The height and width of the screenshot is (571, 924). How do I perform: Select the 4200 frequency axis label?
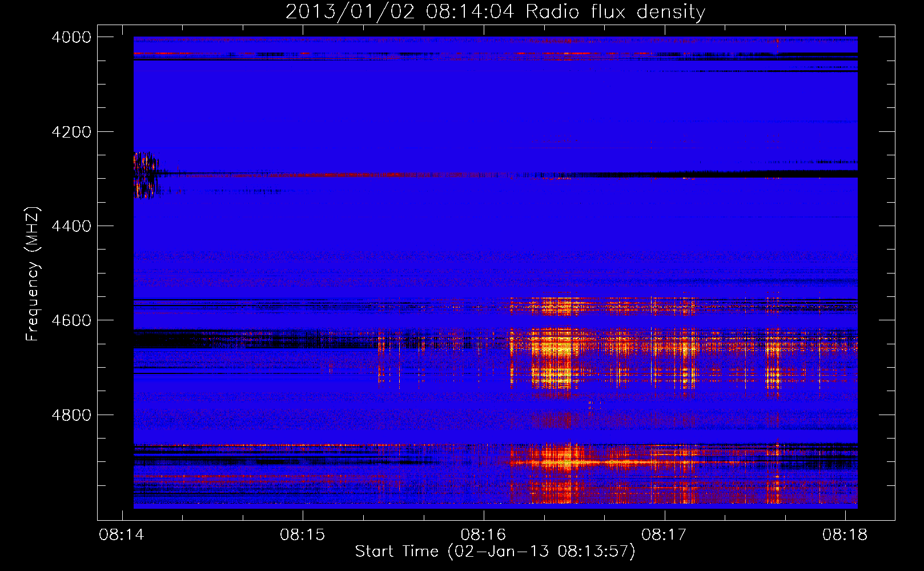pos(71,132)
